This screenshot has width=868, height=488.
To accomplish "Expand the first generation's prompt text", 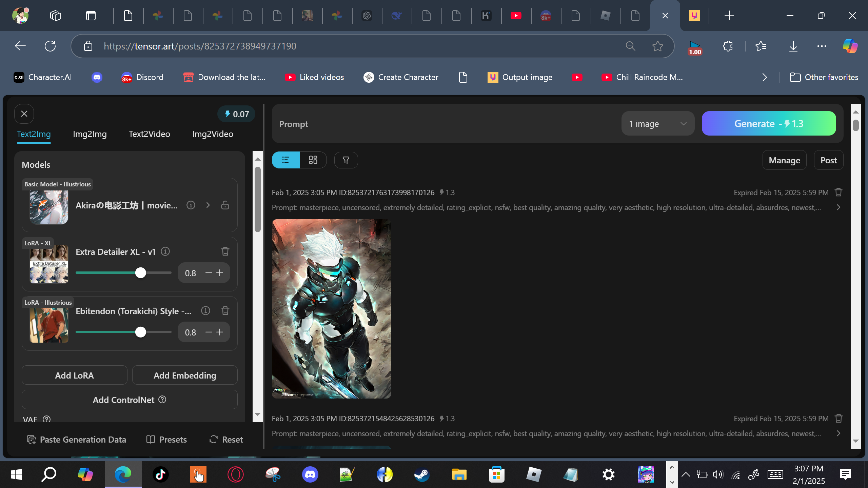I will [839, 207].
